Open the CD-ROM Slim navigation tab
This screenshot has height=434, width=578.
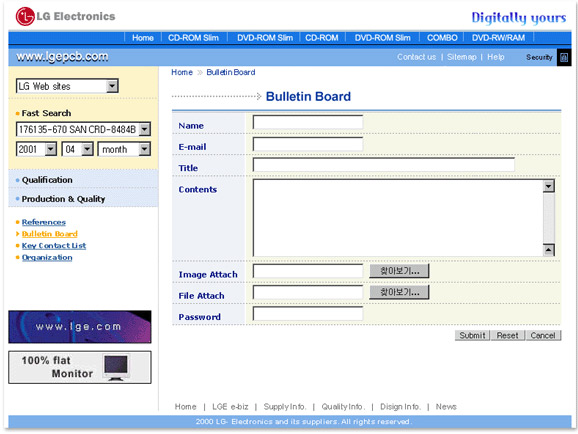click(x=193, y=38)
